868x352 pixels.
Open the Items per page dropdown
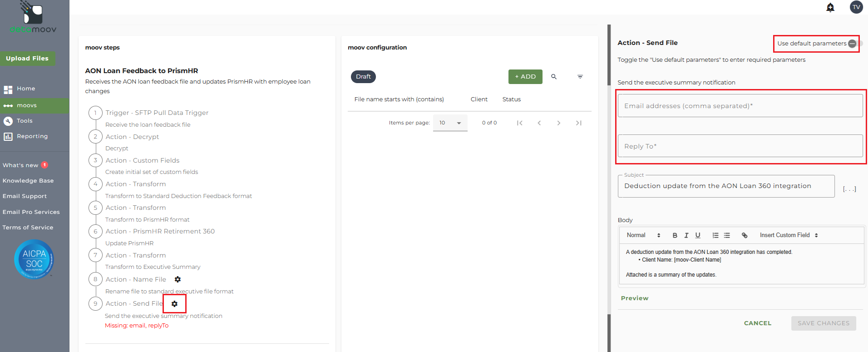coord(450,123)
